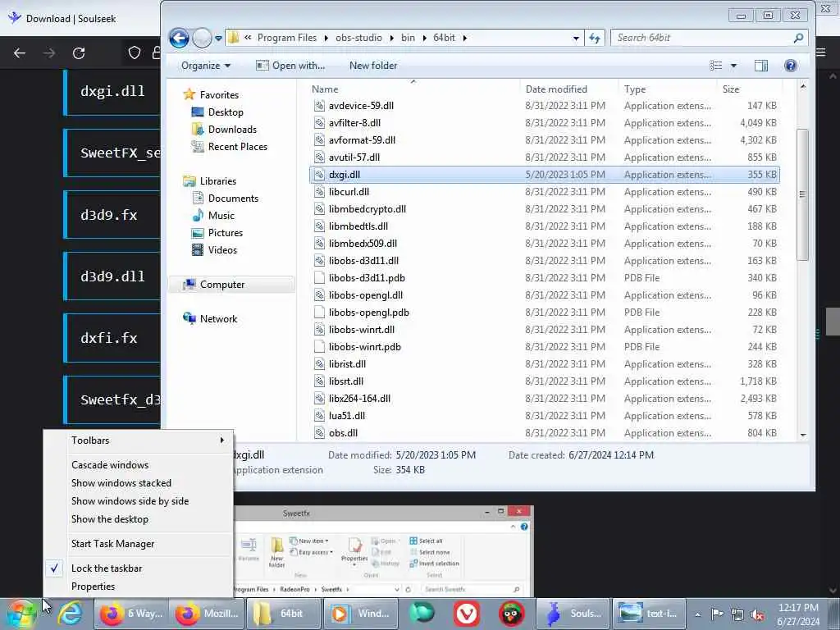
Task: Sort by Date modified column
Action: [568, 89]
